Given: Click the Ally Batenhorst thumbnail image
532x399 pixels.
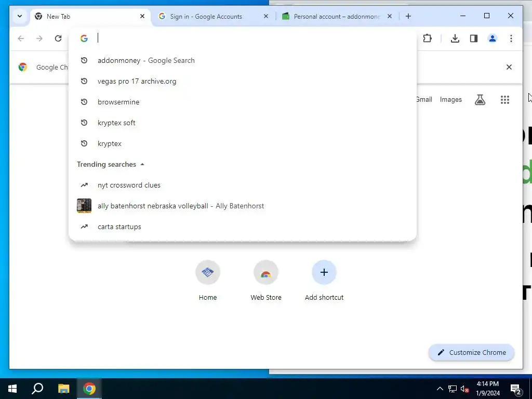Looking at the screenshot, I should click(x=84, y=206).
